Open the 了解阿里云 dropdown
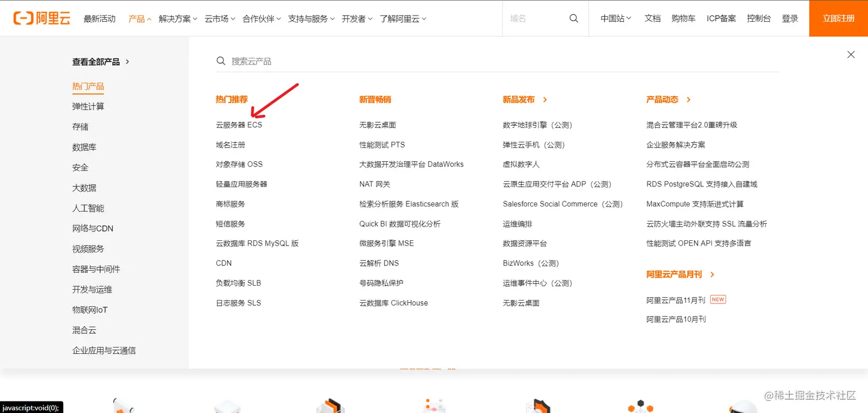Screen dimensions: 868x413 tap(403, 18)
